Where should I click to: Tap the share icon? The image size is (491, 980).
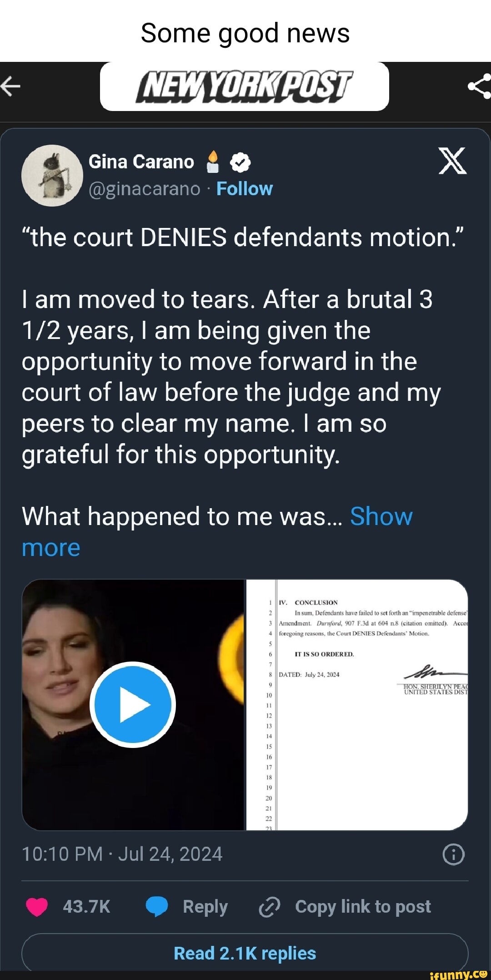click(x=480, y=86)
